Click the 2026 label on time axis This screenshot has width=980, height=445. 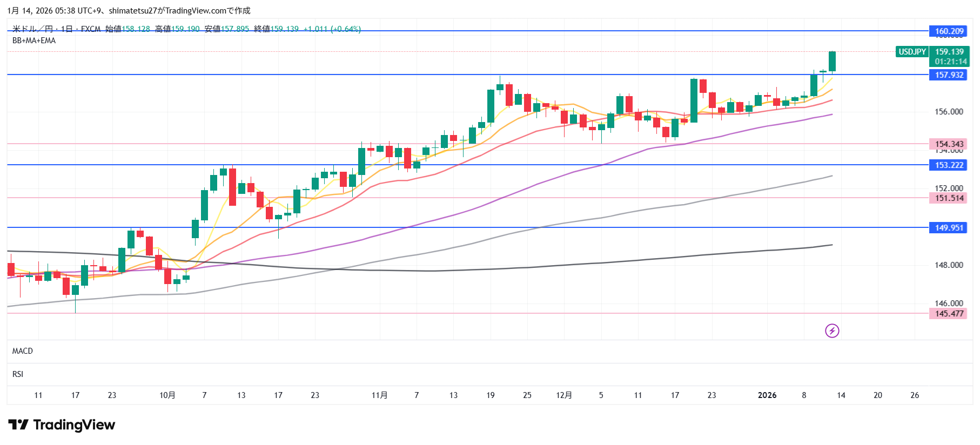point(767,395)
